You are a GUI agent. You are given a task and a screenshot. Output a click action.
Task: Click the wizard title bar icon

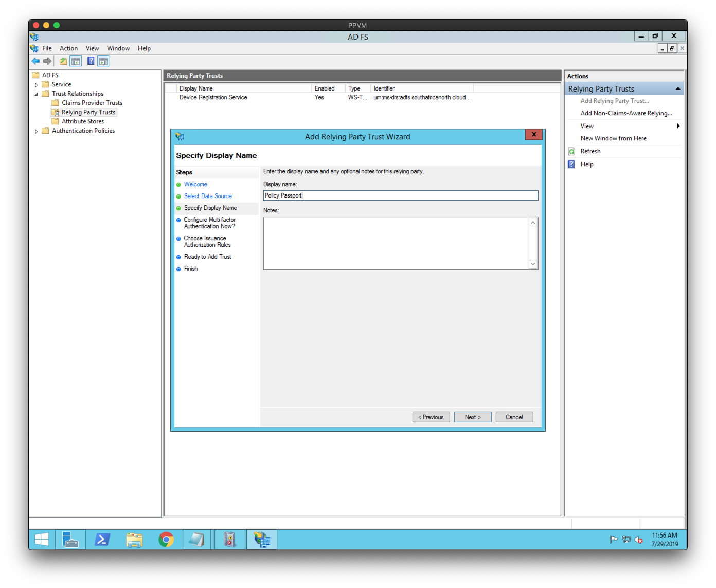(180, 137)
